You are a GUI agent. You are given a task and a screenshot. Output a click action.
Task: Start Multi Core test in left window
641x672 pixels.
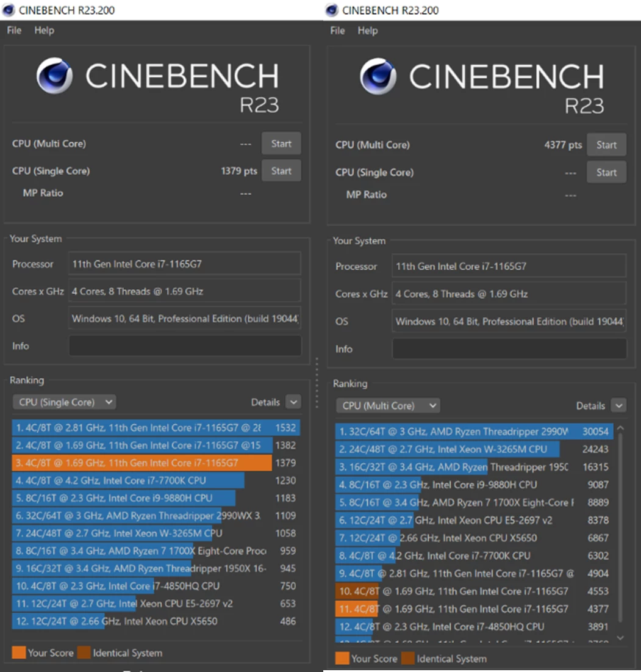pyautogui.click(x=281, y=143)
